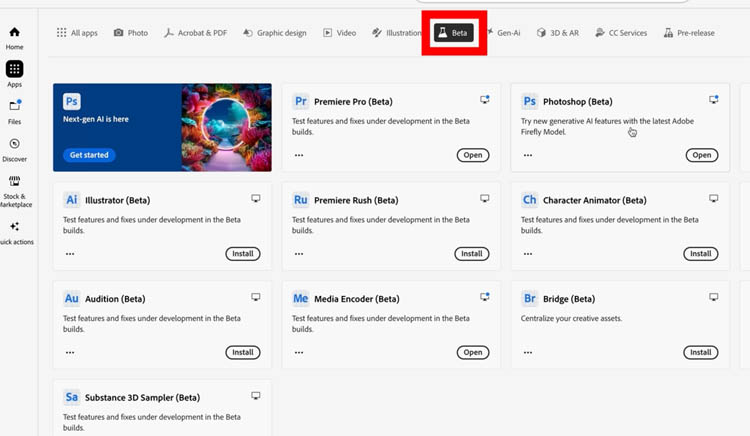
Task: Select the Pre-release category tab
Action: 689,33
